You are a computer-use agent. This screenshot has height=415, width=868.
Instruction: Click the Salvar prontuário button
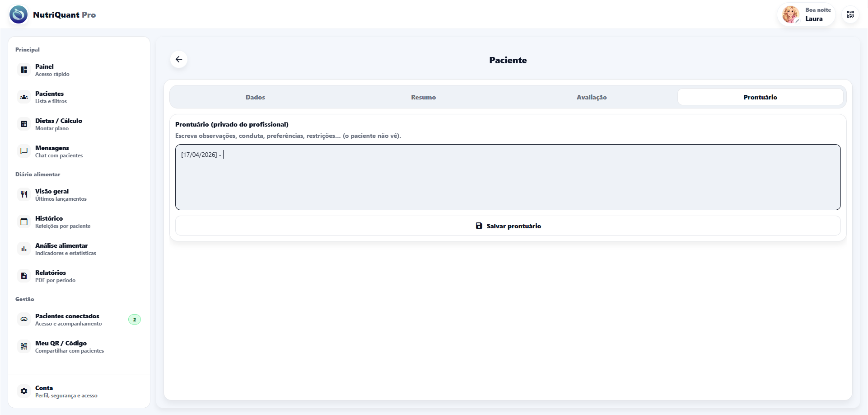coord(508,226)
